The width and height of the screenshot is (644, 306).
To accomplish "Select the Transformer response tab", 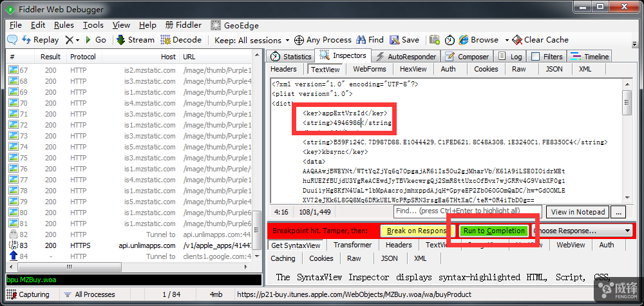I will [352, 245].
